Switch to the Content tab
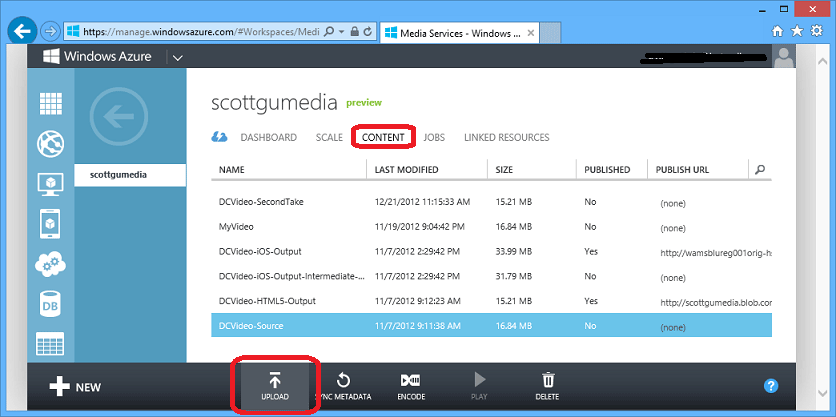 click(x=383, y=138)
